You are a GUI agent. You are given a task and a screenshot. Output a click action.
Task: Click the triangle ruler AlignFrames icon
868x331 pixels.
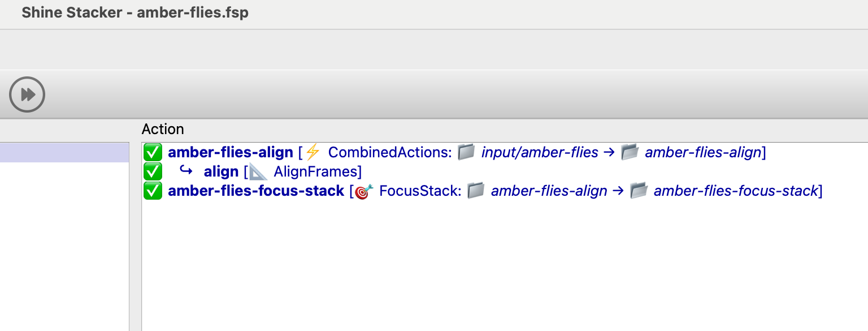258,171
